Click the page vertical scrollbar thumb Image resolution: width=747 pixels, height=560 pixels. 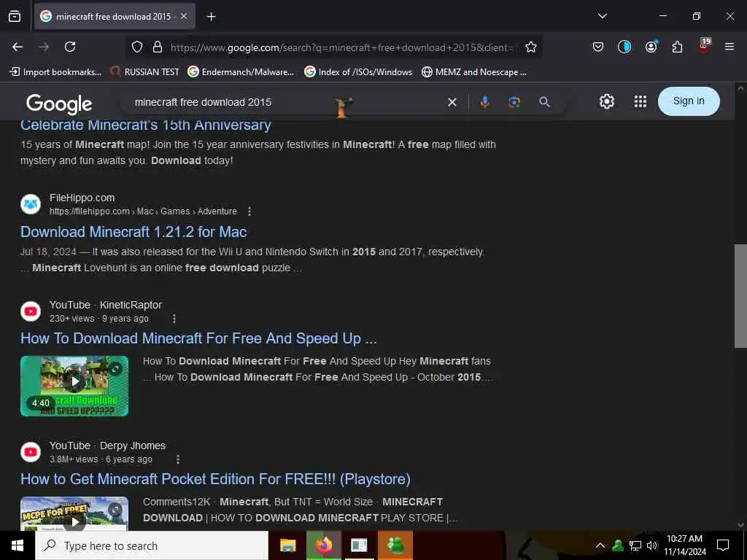740,296
